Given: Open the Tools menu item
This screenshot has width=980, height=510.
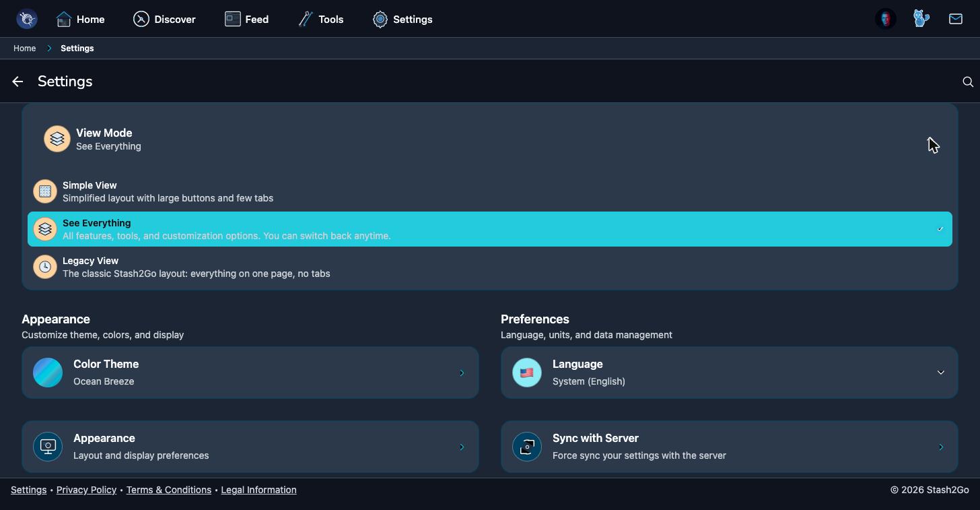Looking at the screenshot, I should 321,19.
